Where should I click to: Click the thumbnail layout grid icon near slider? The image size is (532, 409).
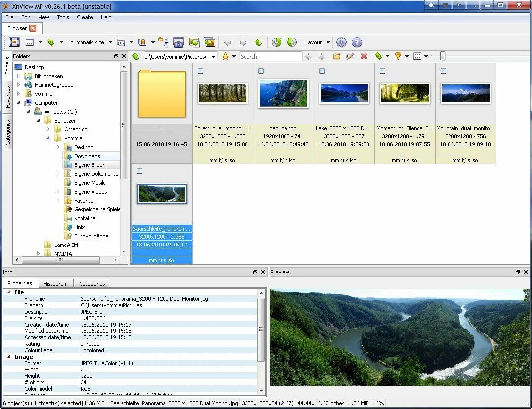tap(417, 56)
